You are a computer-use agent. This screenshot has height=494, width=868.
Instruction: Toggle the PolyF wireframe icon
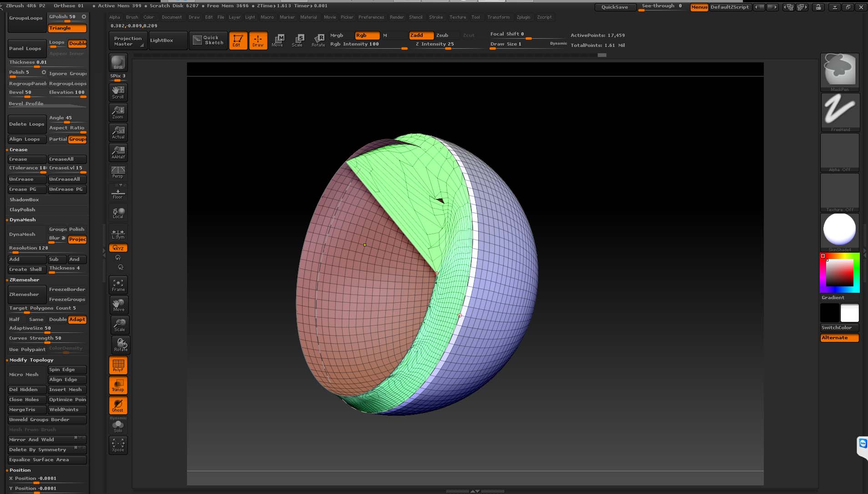tap(118, 365)
